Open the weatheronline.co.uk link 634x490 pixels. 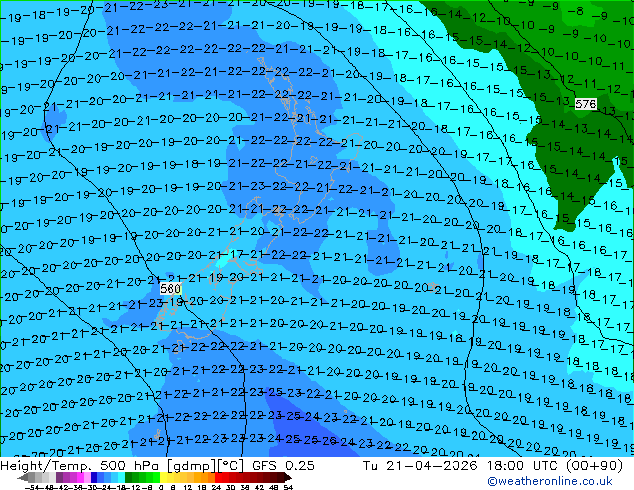pos(549,481)
